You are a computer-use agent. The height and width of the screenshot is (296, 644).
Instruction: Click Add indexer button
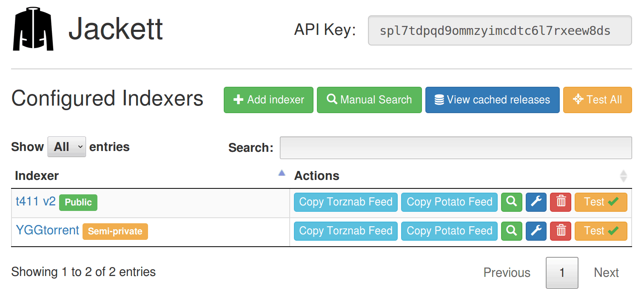(x=268, y=100)
